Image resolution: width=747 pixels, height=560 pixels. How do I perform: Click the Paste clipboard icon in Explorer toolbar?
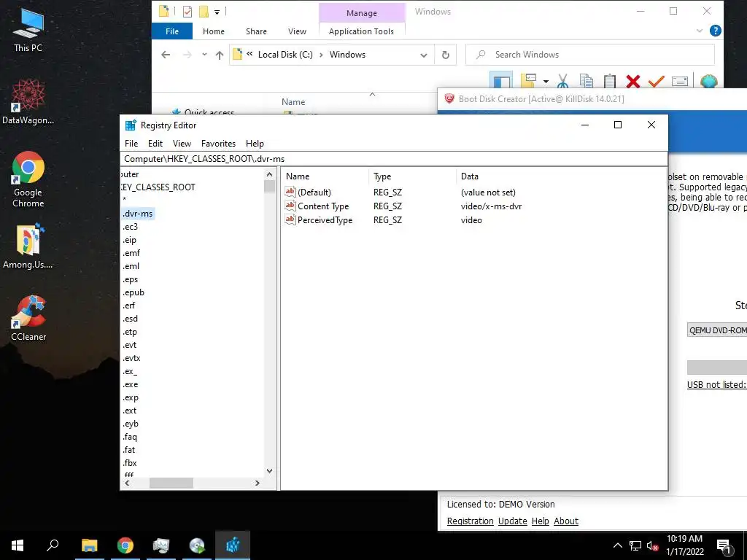(609, 81)
